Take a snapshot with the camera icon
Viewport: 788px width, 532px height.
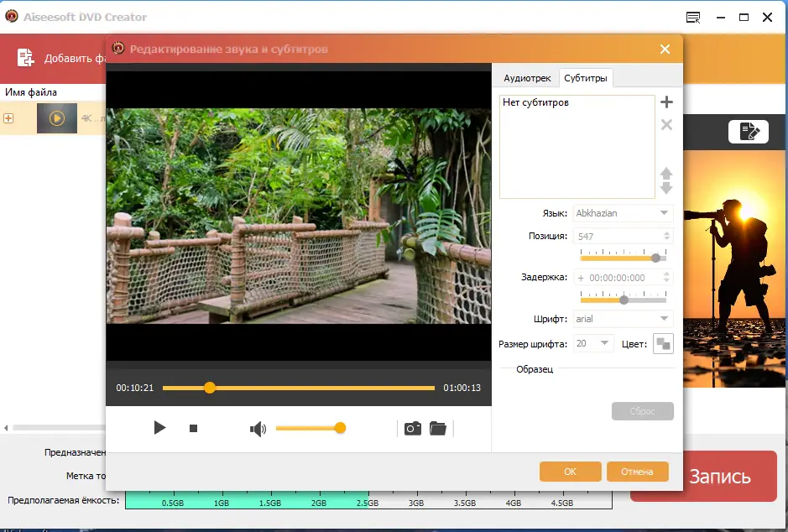(412, 428)
